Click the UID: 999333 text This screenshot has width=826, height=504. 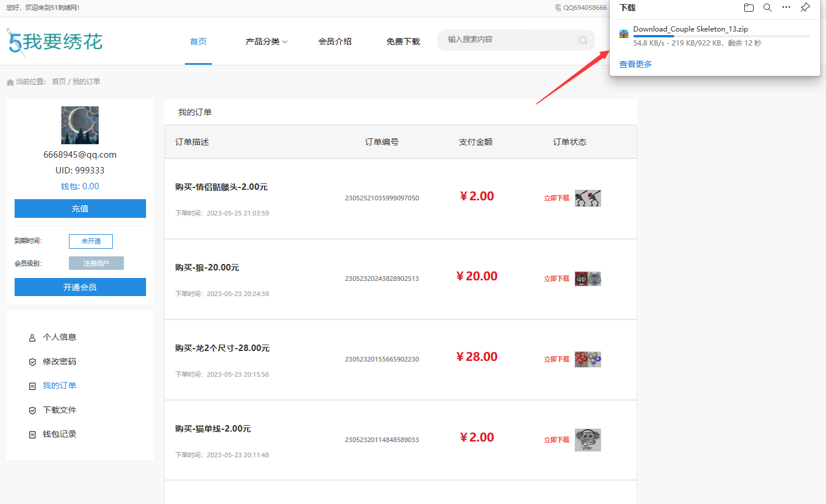pos(80,171)
